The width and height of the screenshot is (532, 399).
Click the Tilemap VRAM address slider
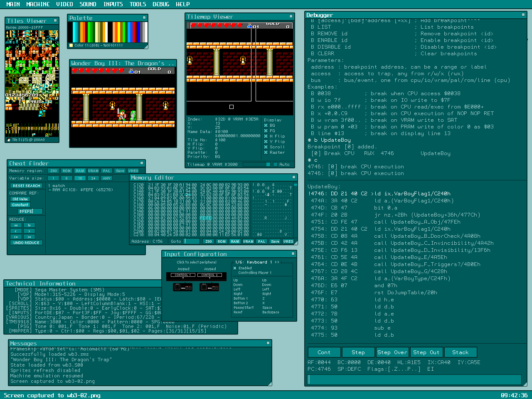pos(257,165)
